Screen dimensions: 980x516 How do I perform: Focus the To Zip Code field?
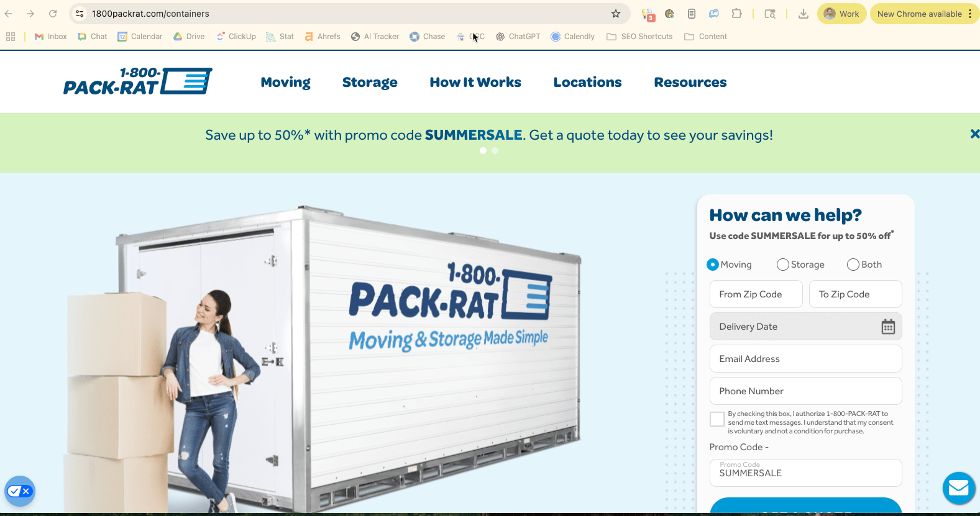(x=856, y=294)
